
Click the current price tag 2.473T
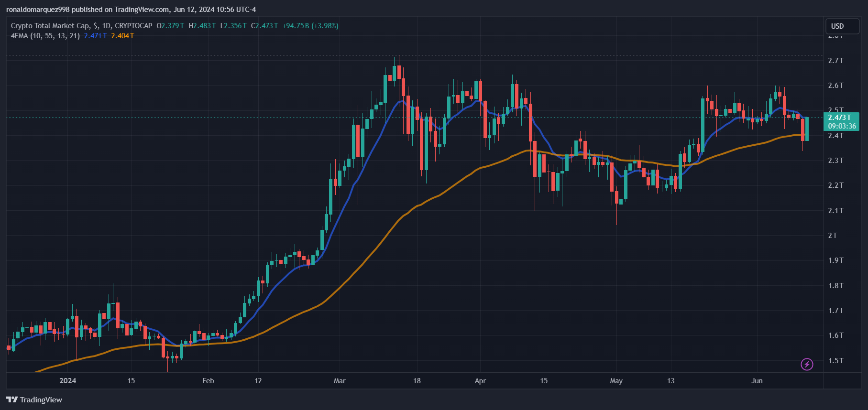coord(840,118)
